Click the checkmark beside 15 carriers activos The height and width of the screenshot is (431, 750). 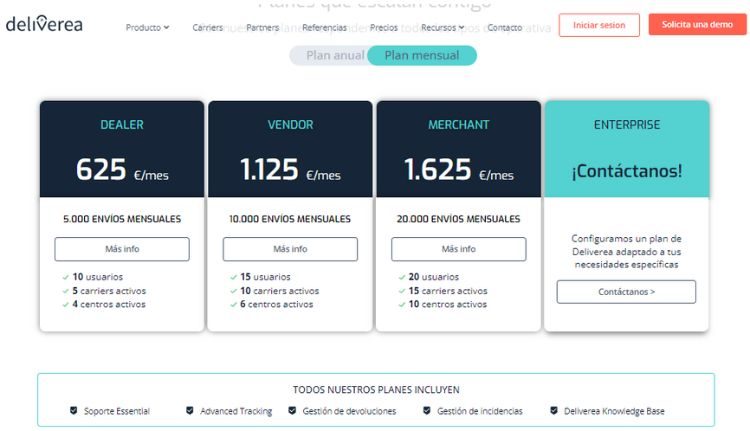coord(402,291)
